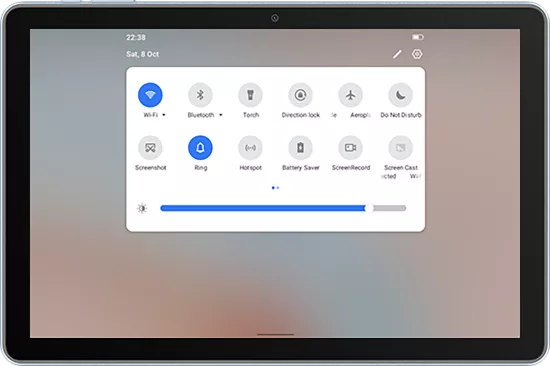Expand the Wi-Fi dropdown arrow
550x366 pixels.
coord(164,115)
